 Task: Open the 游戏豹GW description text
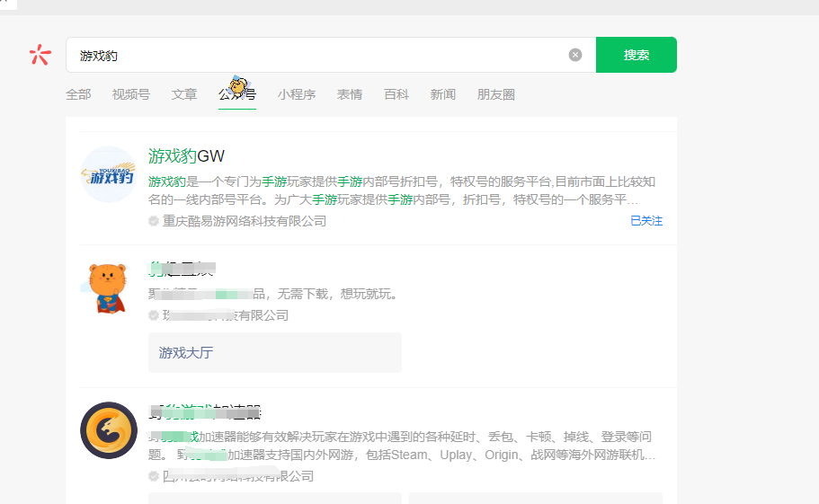(x=401, y=190)
